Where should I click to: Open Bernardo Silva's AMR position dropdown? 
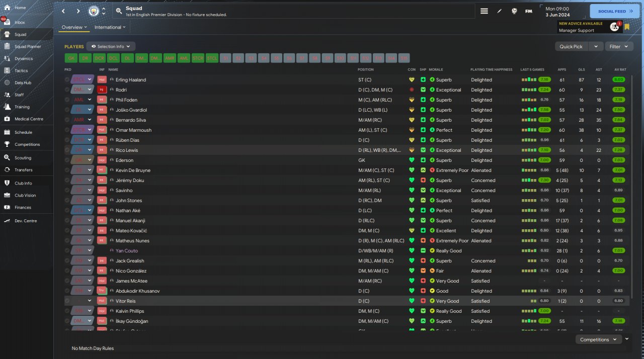pos(83,120)
